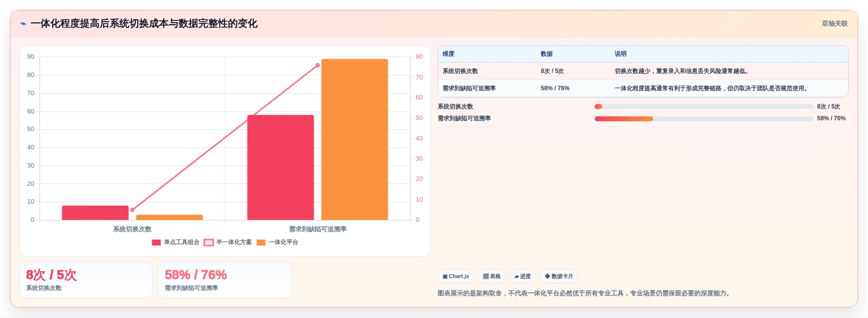Select the 进度 tag chip

click(x=523, y=277)
